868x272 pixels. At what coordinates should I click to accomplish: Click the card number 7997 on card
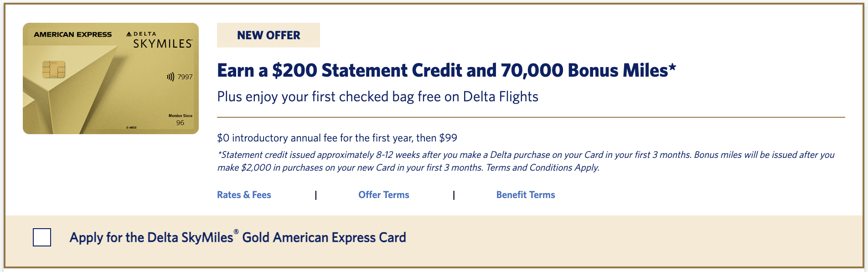(185, 77)
